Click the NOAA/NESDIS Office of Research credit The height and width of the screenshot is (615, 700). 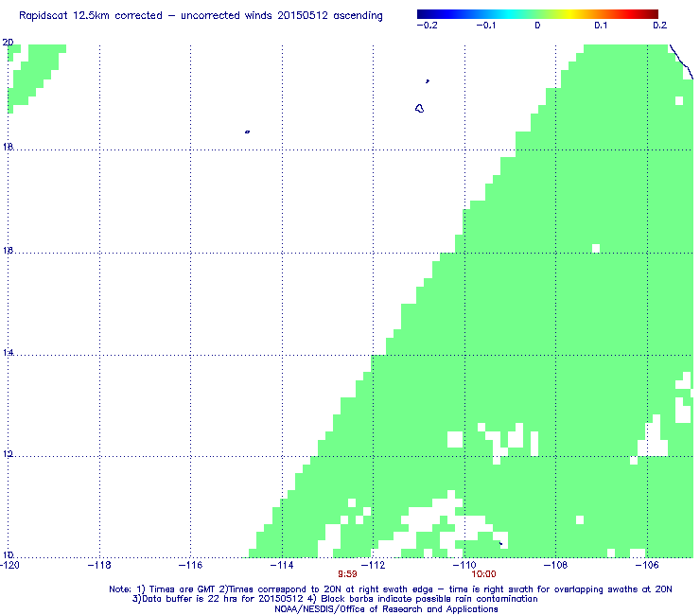pos(386,609)
